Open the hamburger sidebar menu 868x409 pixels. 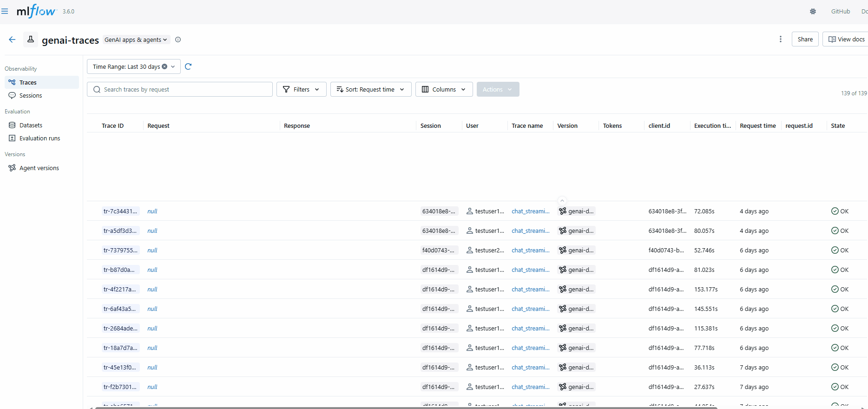point(5,11)
